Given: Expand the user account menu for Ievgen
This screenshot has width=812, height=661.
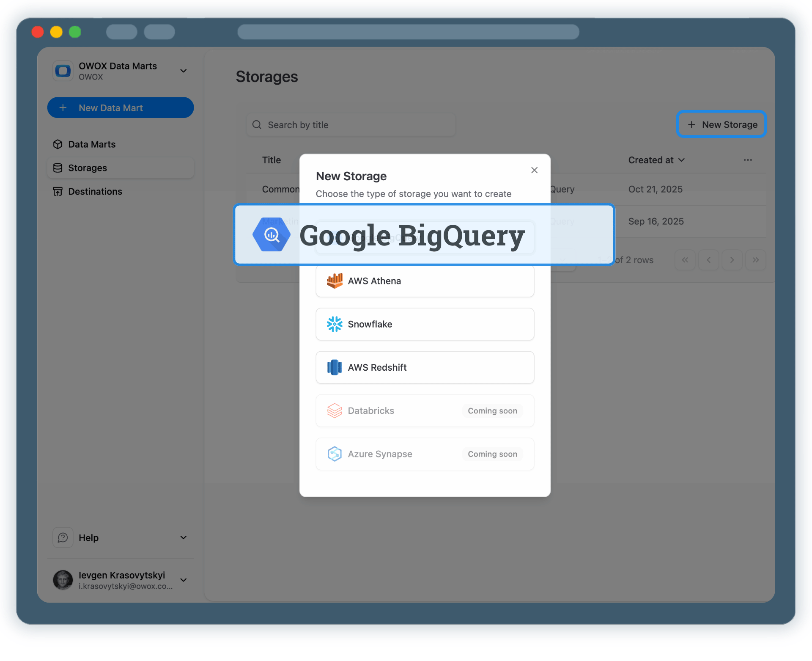Looking at the screenshot, I should tap(184, 580).
